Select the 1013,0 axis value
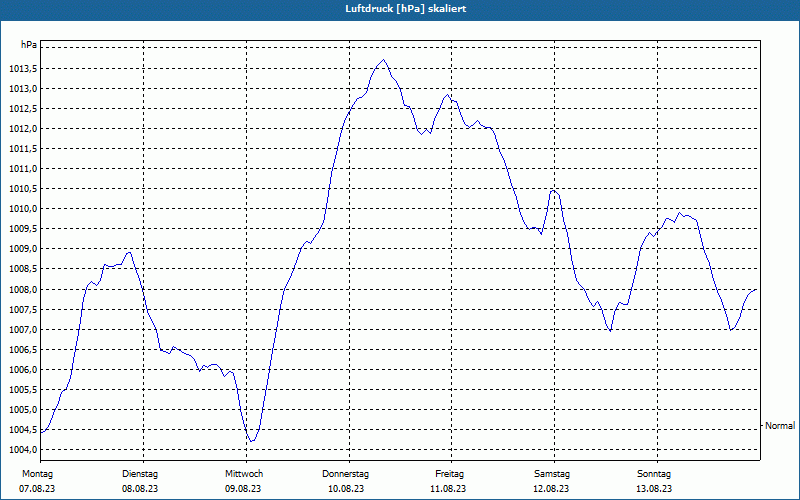800x500 pixels. coord(23,89)
